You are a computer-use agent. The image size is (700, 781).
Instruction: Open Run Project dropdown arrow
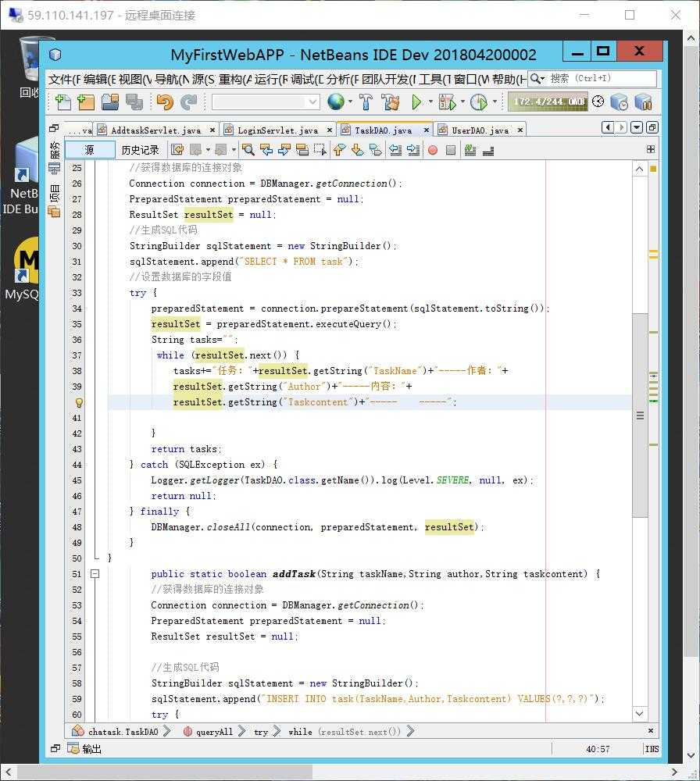(x=430, y=102)
